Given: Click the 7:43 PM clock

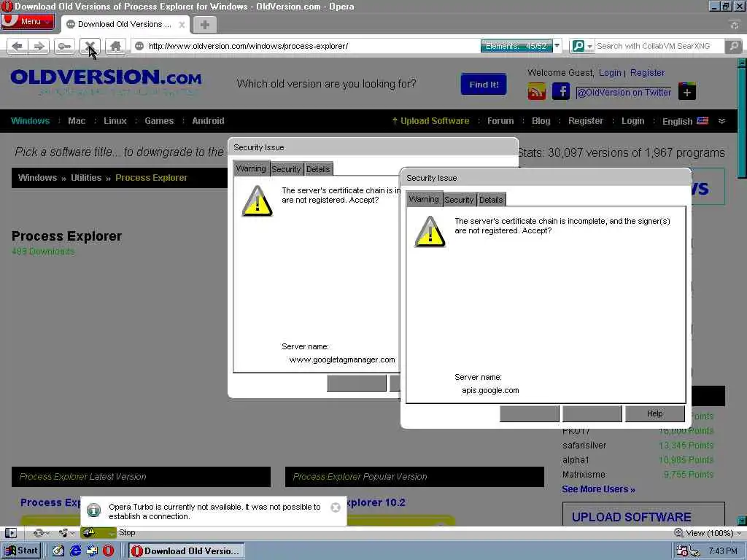Looking at the screenshot, I should [x=723, y=551].
